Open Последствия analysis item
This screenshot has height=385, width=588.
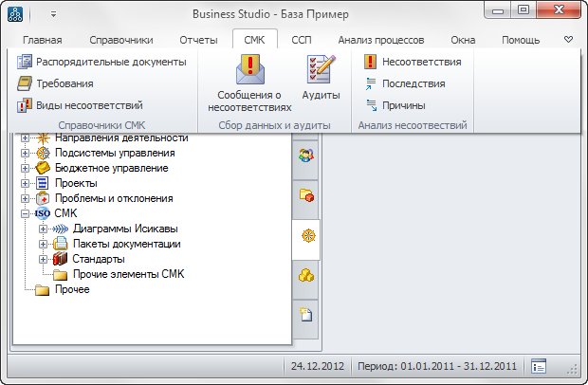coord(405,83)
